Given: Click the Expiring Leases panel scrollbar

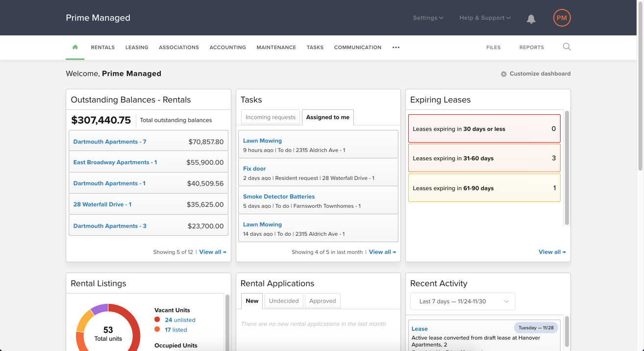Looking at the screenshot, I should pos(567,168).
